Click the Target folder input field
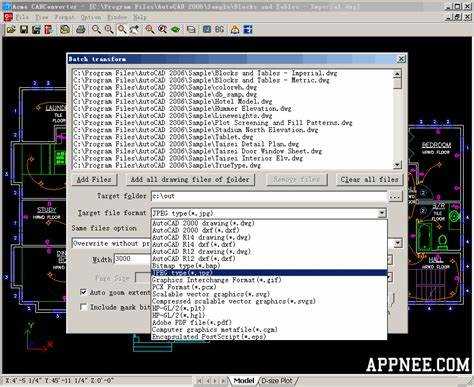The height and width of the screenshot is (387, 474). pyautogui.click(x=269, y=196)
